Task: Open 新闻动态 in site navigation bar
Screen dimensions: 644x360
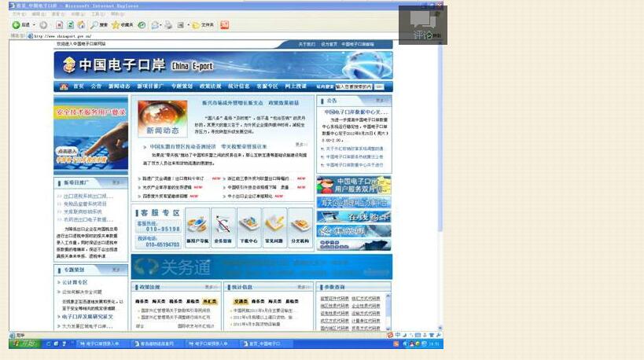Action: click(x=119, y=86)
